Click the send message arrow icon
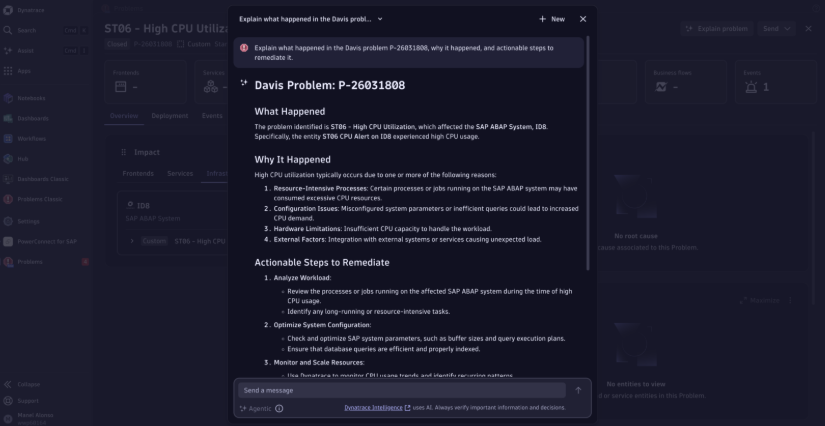The image size is (825, 426). [x=578, y=390]
